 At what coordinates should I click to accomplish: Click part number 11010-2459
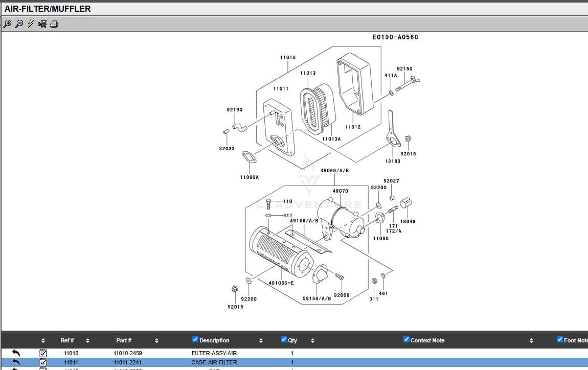click(127, 353)
